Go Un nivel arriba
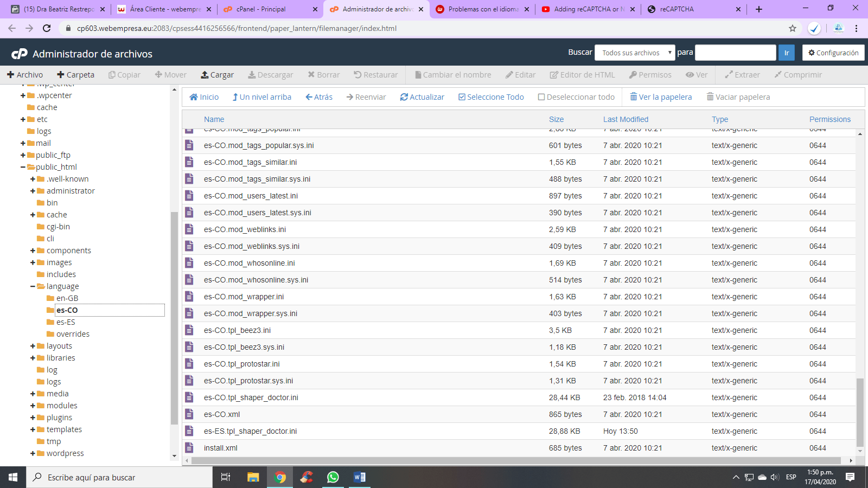This screenshot has width=868, height=488. click(x=262, y=97)
